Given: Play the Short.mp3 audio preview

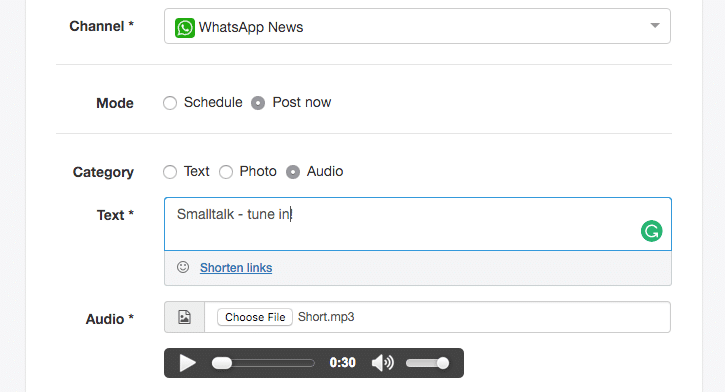Looking at the screenshot, I should 187,363.
